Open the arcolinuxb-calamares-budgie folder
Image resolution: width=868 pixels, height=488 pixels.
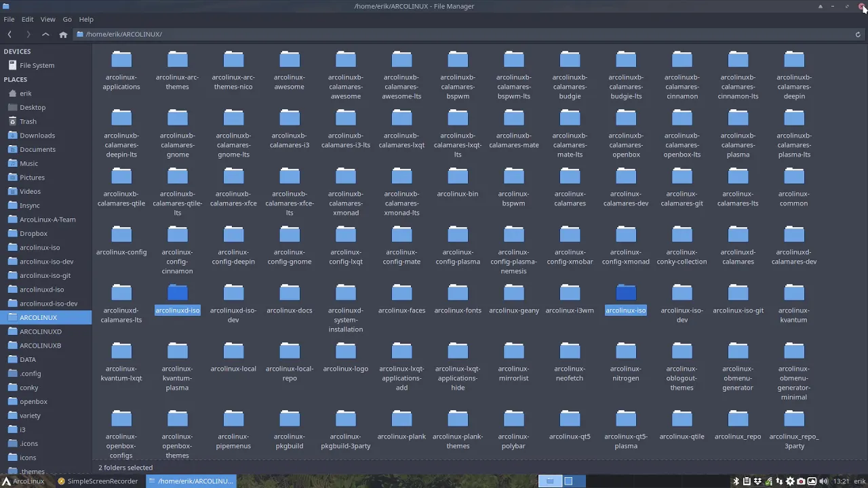(570, 75)
